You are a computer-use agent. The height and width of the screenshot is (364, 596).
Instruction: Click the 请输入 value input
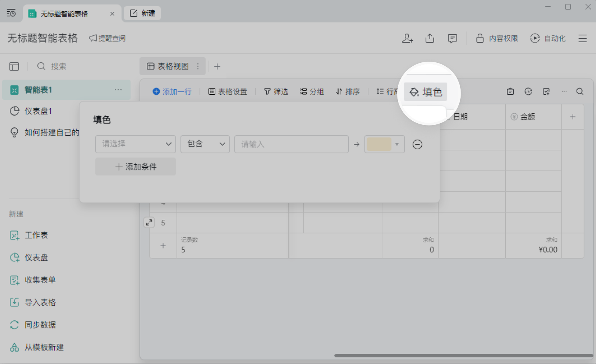click(291, 144)
